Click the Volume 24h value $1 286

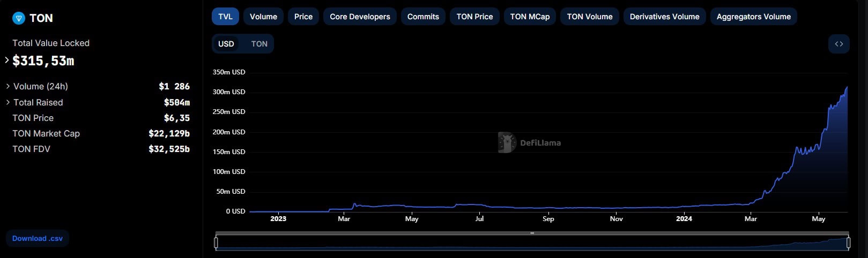point(174,86)
